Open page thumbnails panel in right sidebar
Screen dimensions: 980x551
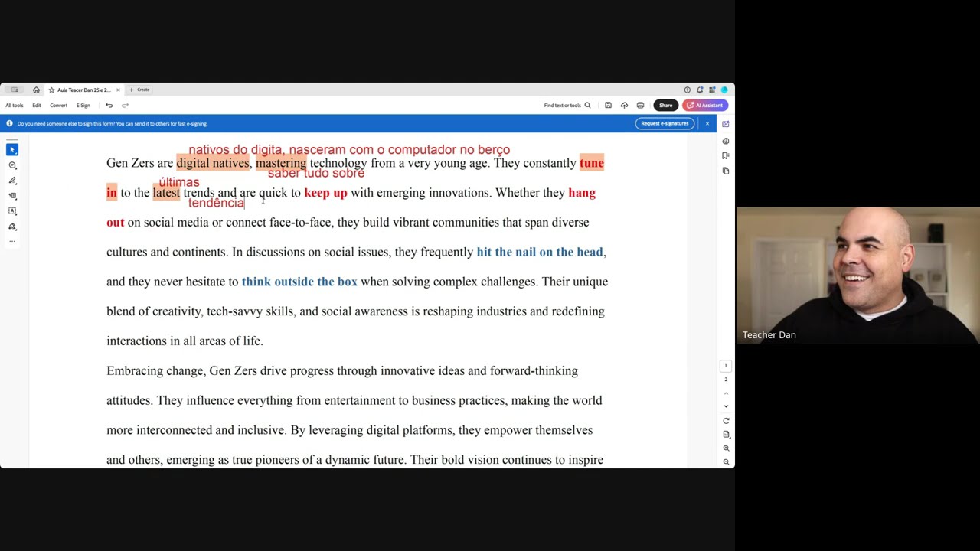pos(726,171)
